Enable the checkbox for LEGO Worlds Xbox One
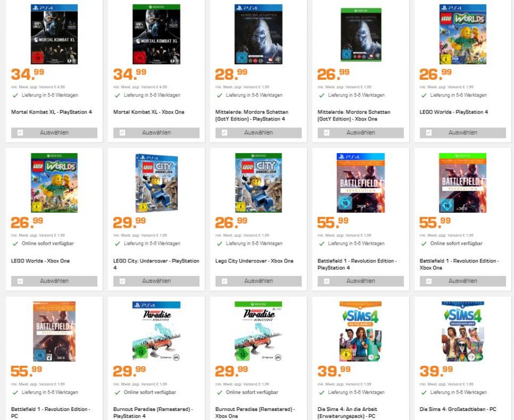 [x=20, y=282]
